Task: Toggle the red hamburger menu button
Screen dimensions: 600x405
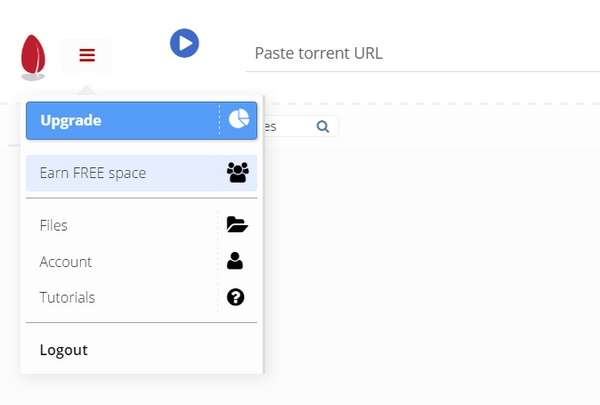Action: click(87, 55)
